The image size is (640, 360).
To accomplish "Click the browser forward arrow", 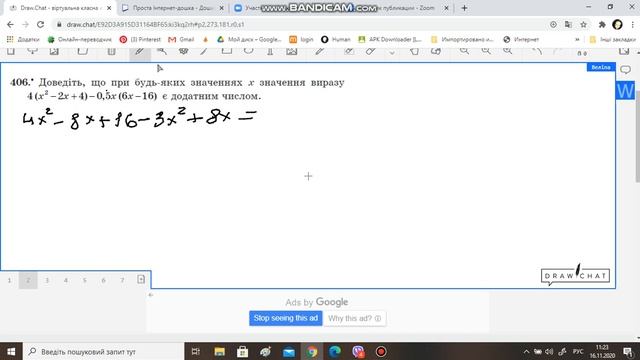I will [25, 24].
